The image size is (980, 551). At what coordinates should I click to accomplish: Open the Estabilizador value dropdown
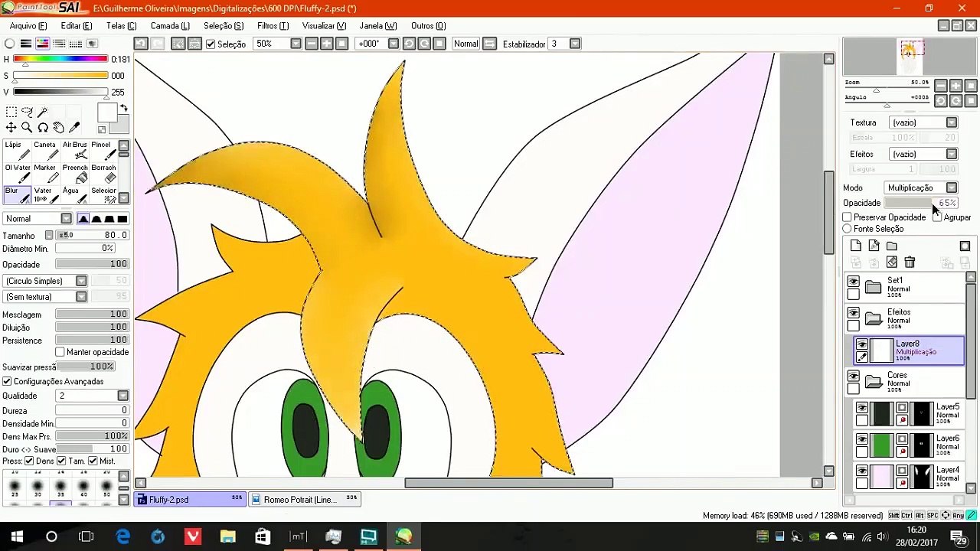click(x=575, y=44)
